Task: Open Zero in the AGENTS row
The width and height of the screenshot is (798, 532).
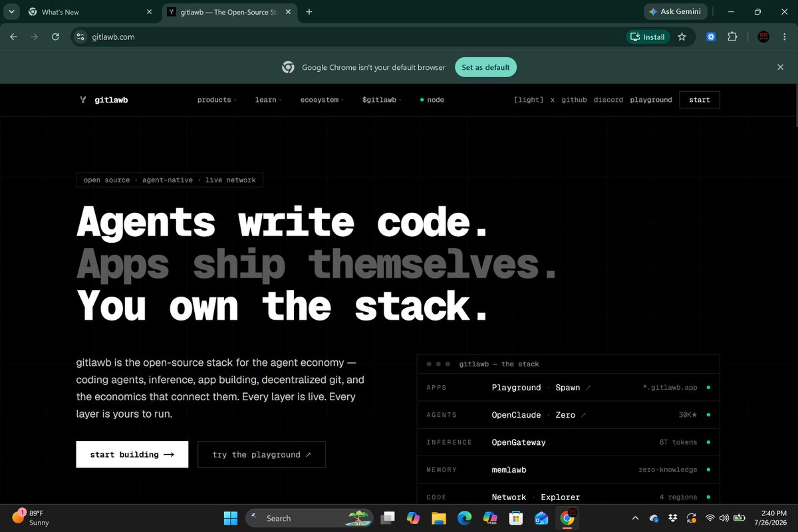Action: pos(565,415)
